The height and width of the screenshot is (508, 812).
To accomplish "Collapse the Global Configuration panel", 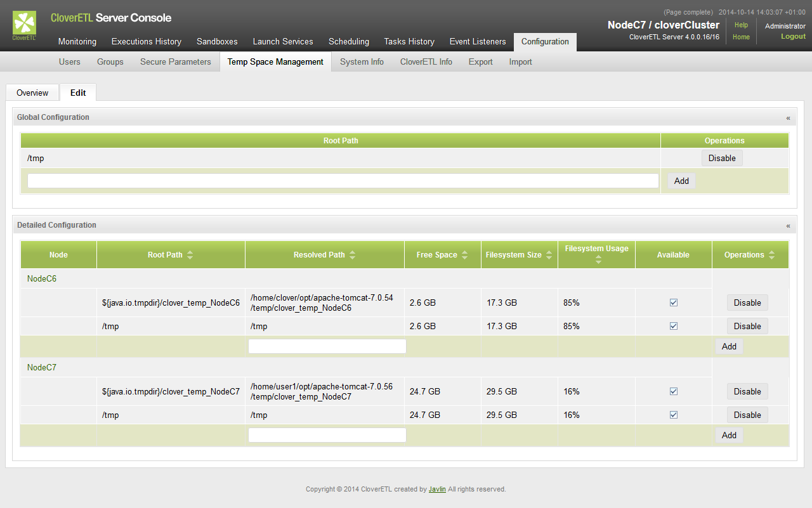I will pyautogui.click(x=789, y=118).
